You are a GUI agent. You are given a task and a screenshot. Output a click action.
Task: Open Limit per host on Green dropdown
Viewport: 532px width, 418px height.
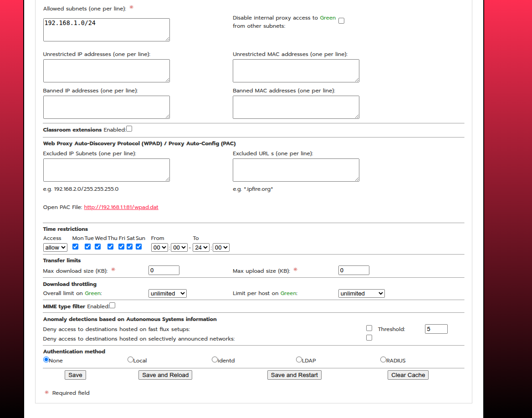(x=361, y=294)
